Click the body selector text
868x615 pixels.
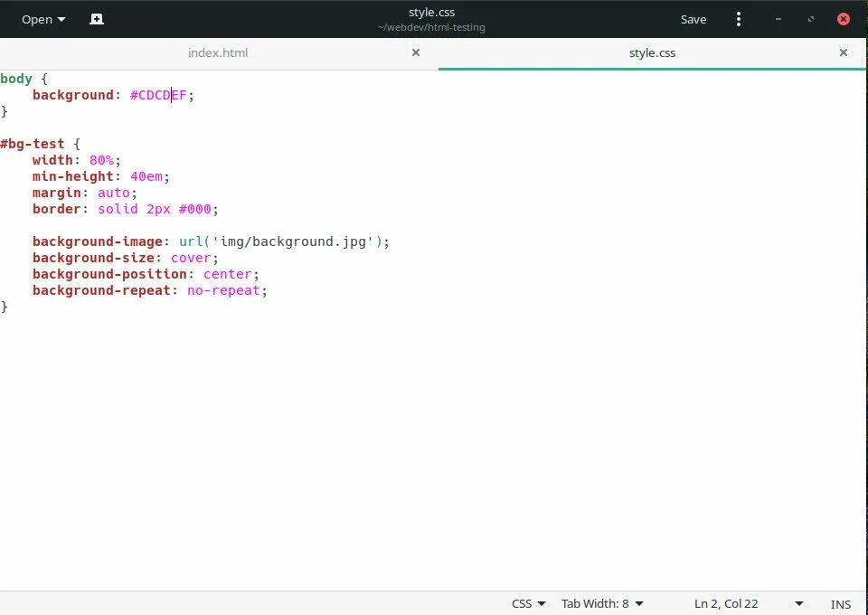(16, 79)
